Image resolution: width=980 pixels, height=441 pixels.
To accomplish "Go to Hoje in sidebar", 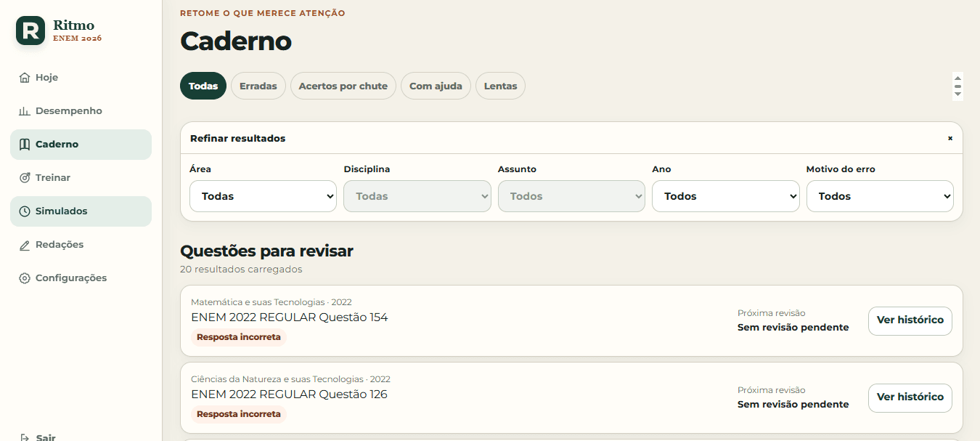I will click(81, 78).
